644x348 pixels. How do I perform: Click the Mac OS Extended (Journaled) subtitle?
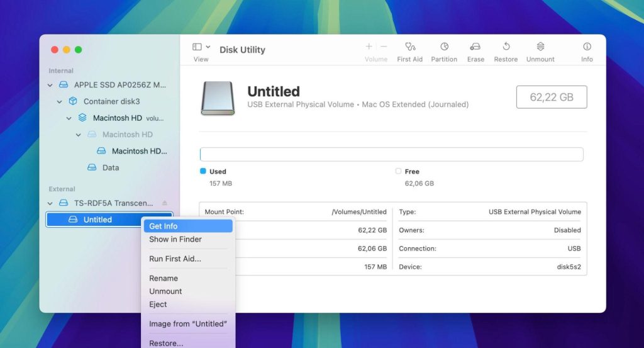point(415,104)
